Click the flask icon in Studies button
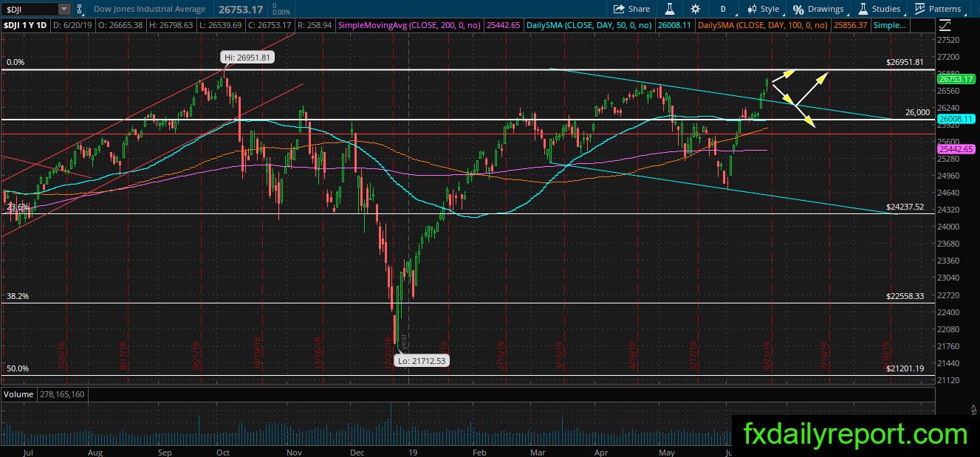The height and width of the screenshot is (457, 980). (x=863, y=9)
